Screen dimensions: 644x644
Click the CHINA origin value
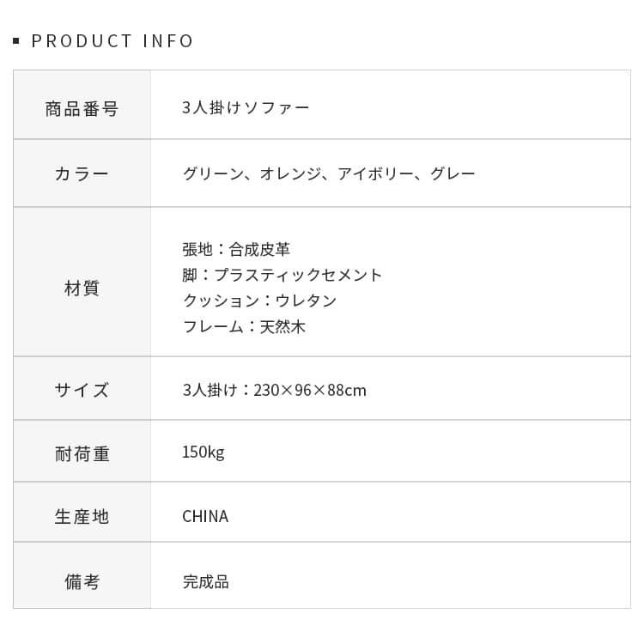click(205, 517)
